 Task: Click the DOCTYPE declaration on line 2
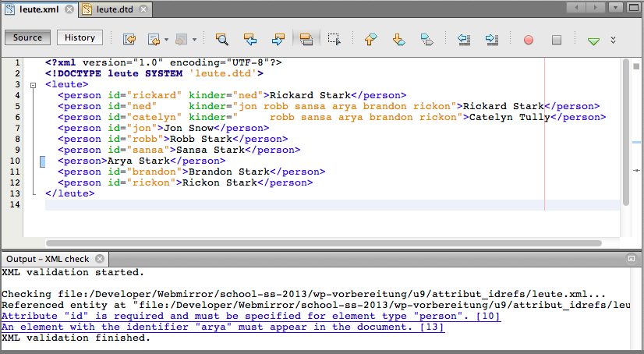coord(154,73)
